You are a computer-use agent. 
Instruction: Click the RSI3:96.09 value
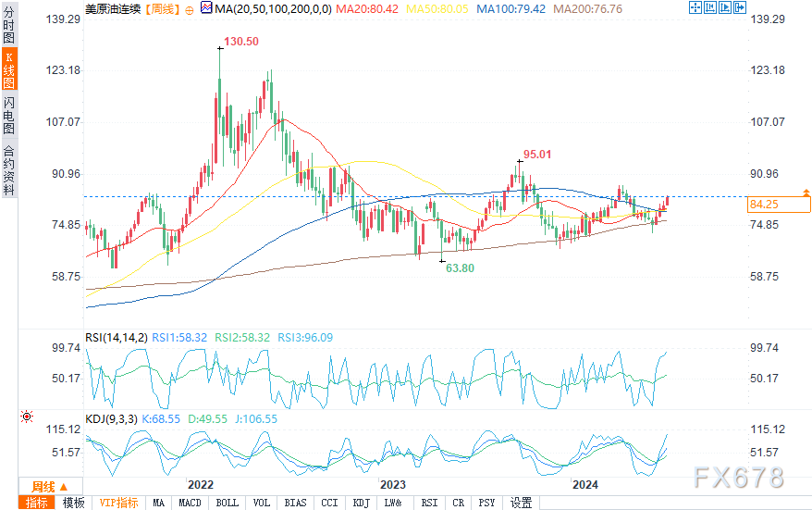click(x=305, y=338)
